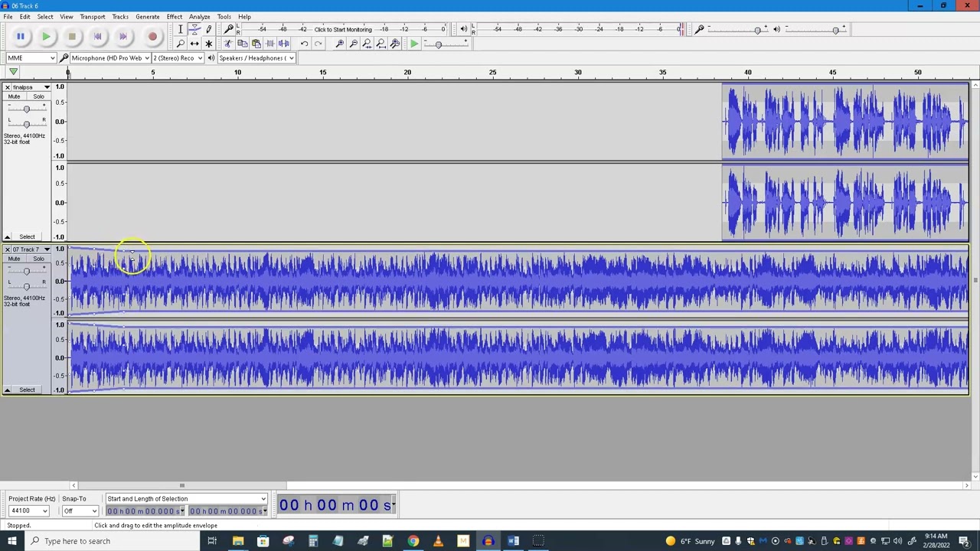Solo the 07 Track 7 track
The image size is (980, 551).
pyautogui.click(x=38, y=259)
